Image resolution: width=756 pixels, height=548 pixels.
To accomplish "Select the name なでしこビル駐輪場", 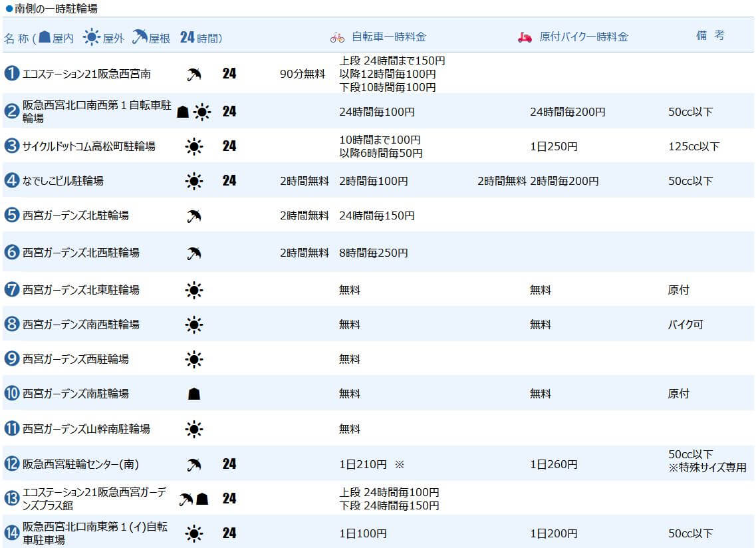I will [x=63, y=181].
